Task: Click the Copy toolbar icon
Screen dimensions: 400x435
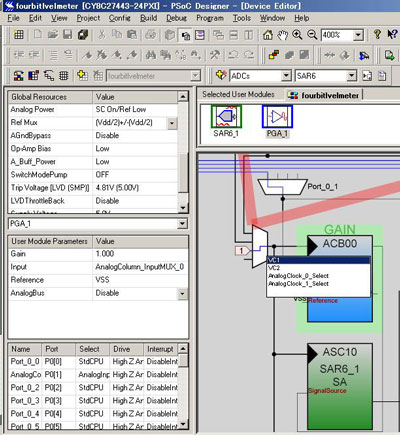Action: pos(117,35)
